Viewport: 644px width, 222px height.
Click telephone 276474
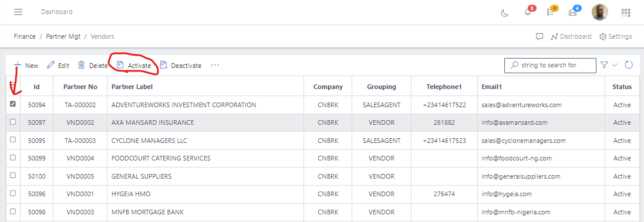tap(444, 194)
